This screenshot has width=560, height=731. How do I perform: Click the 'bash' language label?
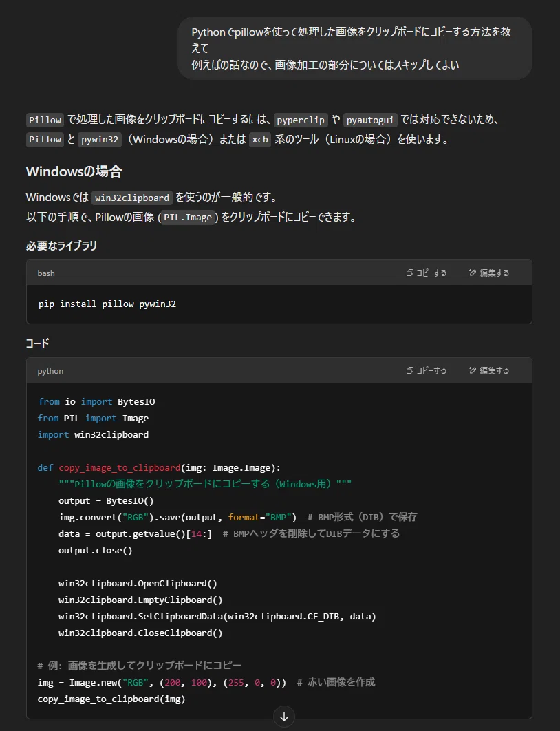coord(46,273)
